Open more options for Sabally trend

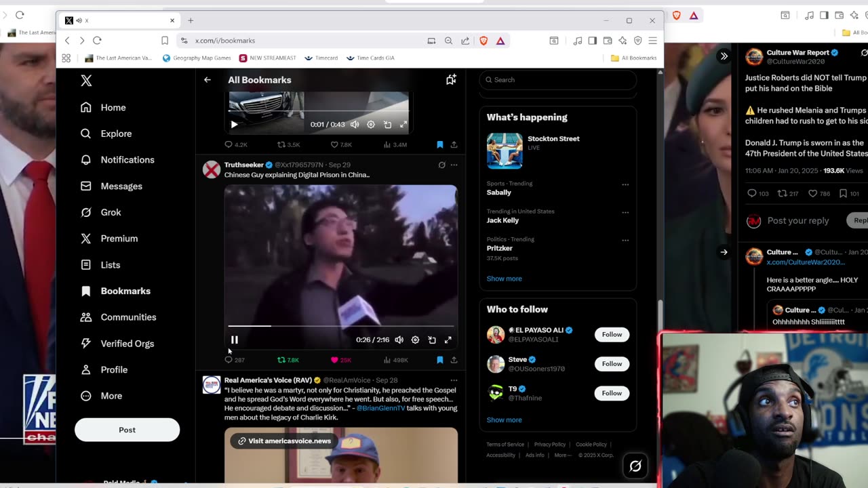625,184
